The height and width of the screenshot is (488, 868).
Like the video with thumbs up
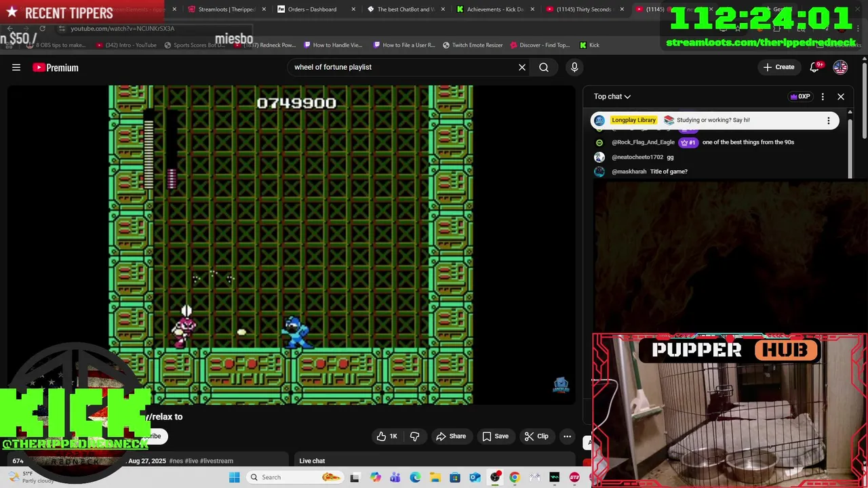pyautogui.click(x=387, y=436)
